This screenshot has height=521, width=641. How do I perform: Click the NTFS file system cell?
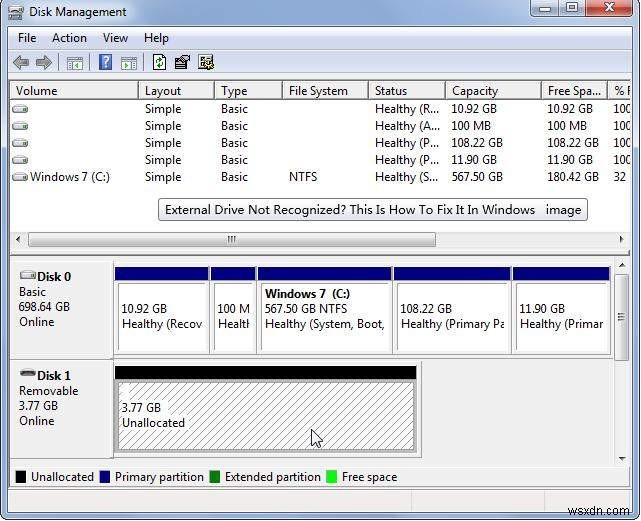(x=303, y=177)
